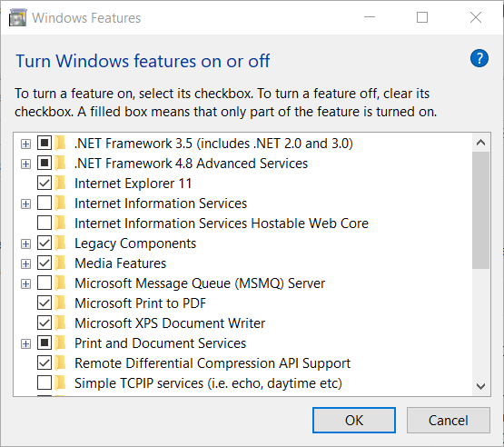Select 'Remote Differential Compression API Support' label
Screen dimensions: 504x447
(x=212, y=363)
